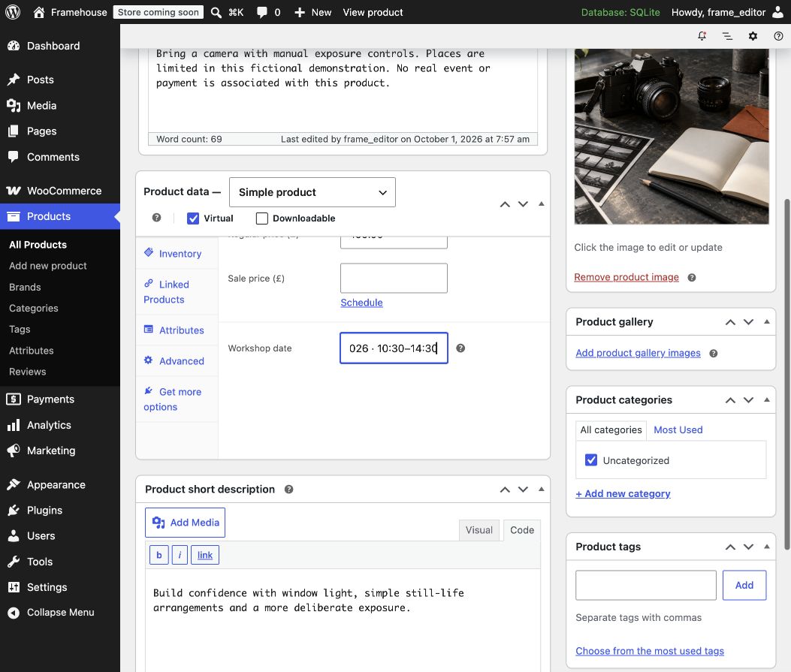
Task: Open Inventory product data tab
Action: coord(177,254)
